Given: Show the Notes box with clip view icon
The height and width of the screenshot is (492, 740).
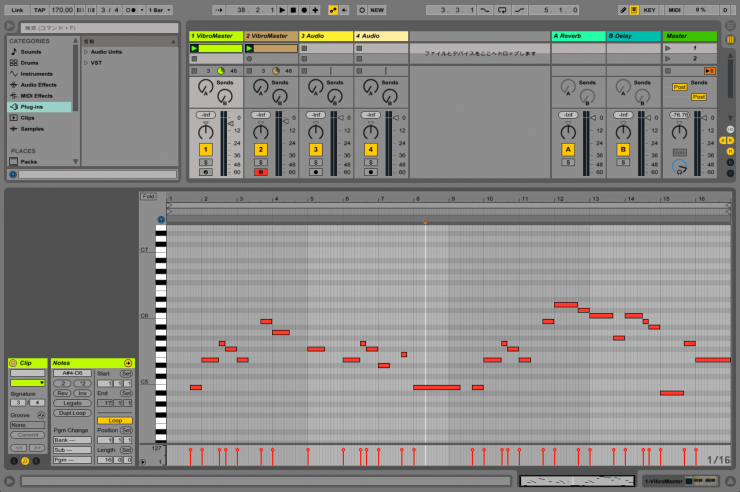Looking at the screenshot, I should coord(25,461).
